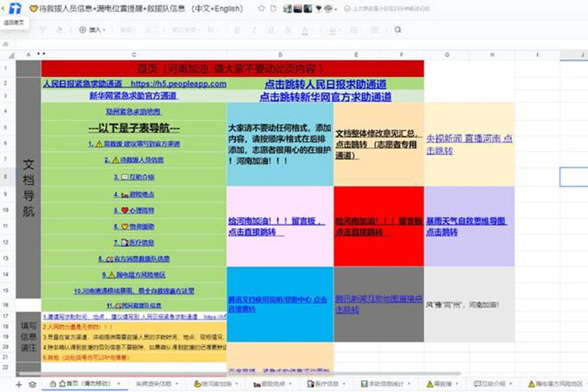Click the back arrow beside the Tencent Docs logo
Image resolution: width=588 pixels, height=392 pixels.
click(x=3, y=8)
